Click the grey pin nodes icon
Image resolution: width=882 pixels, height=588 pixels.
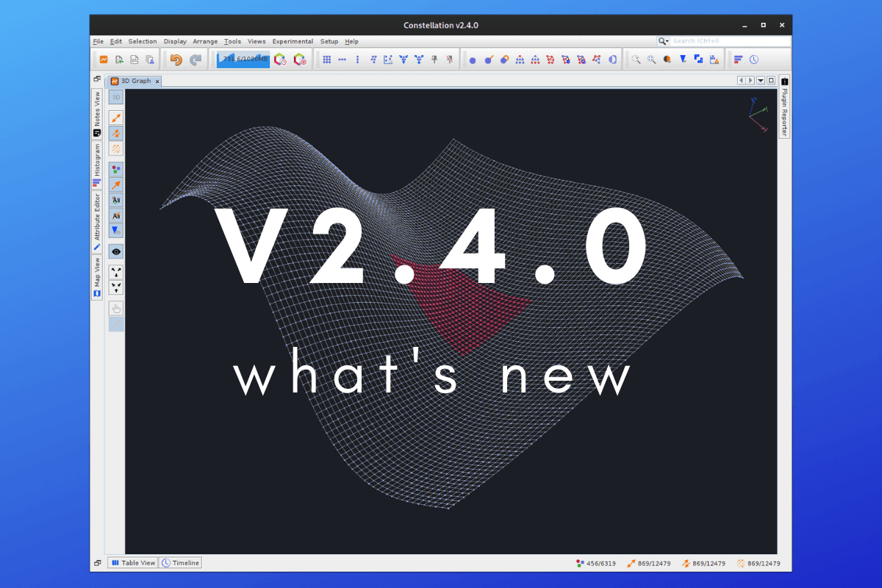[434, 60]
